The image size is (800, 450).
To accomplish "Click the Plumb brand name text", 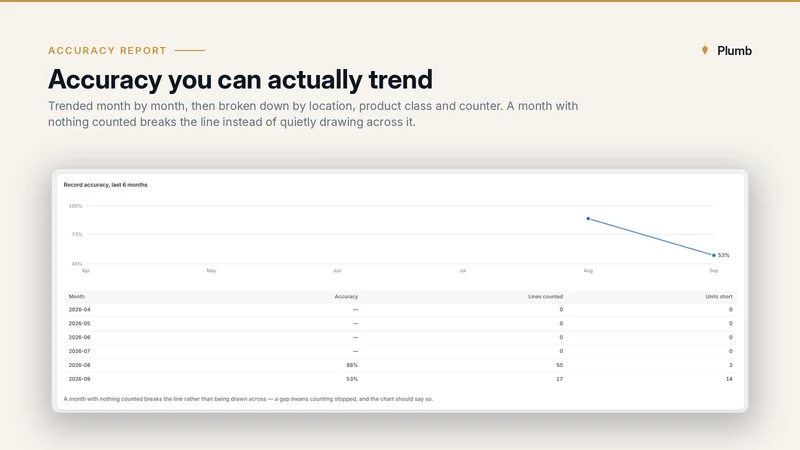I will (x=734, y=51).
